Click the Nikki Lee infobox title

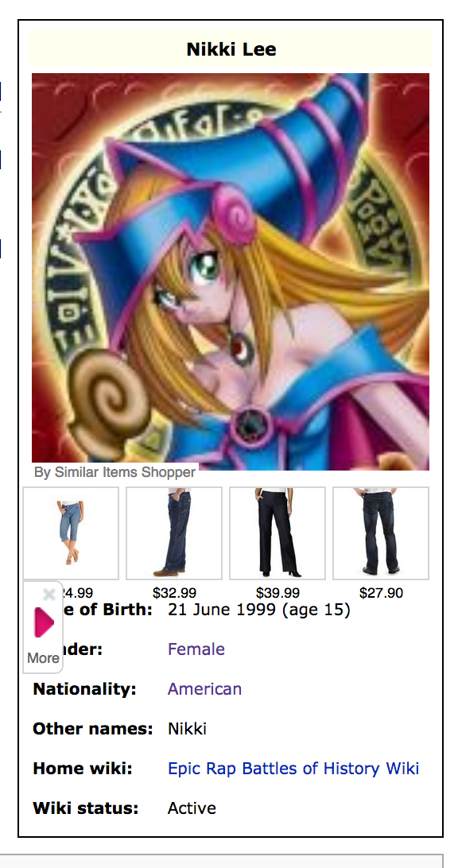click(x=231, y=49)
